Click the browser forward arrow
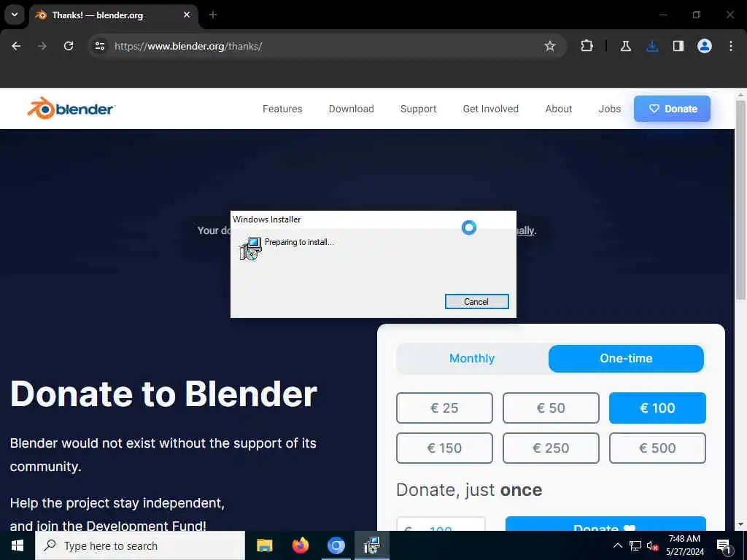Screen dimensions: 747x560 (42, 46)
